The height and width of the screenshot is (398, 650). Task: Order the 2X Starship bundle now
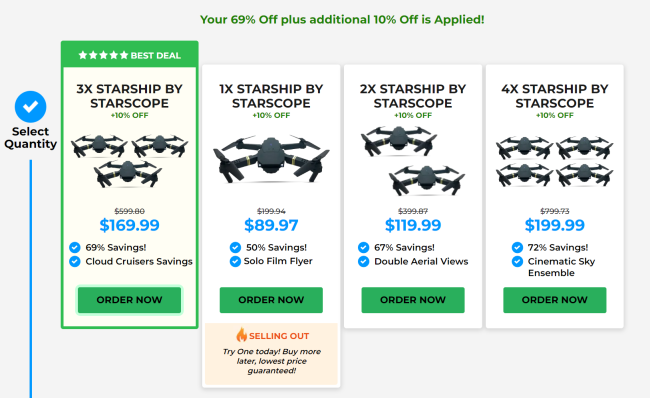pyautogui.click(x=413, y=300)
